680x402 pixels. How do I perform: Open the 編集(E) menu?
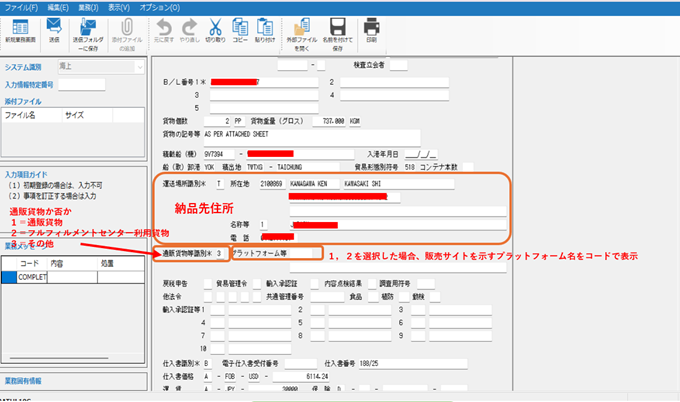click(58, 7)
